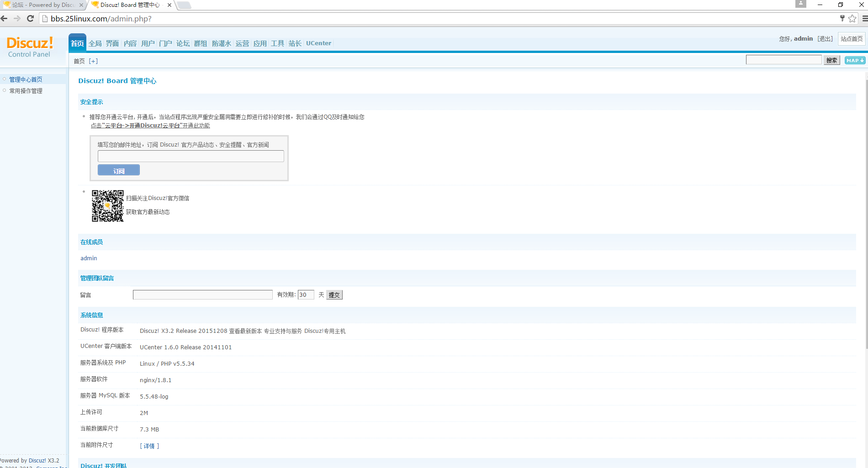Click the Discuz WeChat QR code
The width and height of the screenshot is (868, 468).
click(108, 206)
